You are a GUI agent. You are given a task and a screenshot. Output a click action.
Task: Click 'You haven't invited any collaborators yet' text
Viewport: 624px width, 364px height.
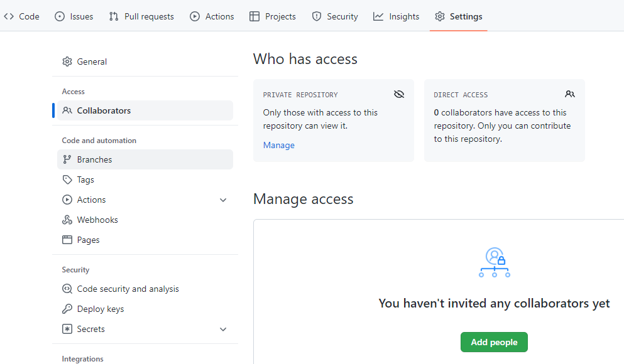(494, 304)
